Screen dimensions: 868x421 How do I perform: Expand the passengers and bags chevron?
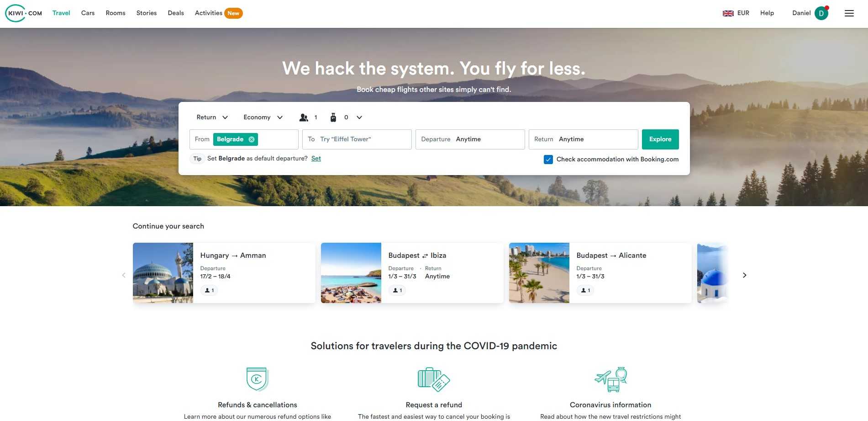[x=359, y=117]
